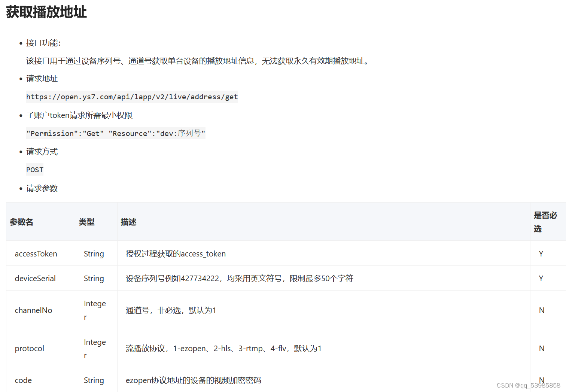Select the accessToken parameter name cell
The image size is (566, 392).
click(36, 253)
